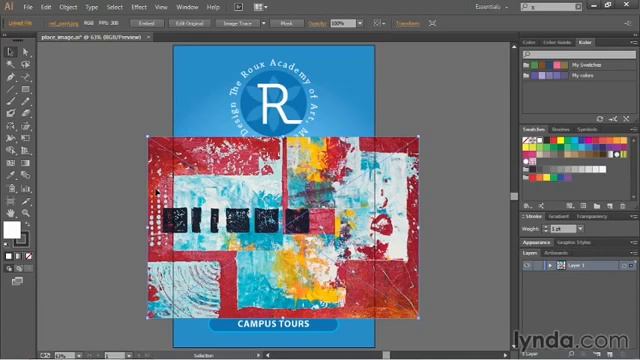Select the My Swatches Kuler theme

coord(579,65)
